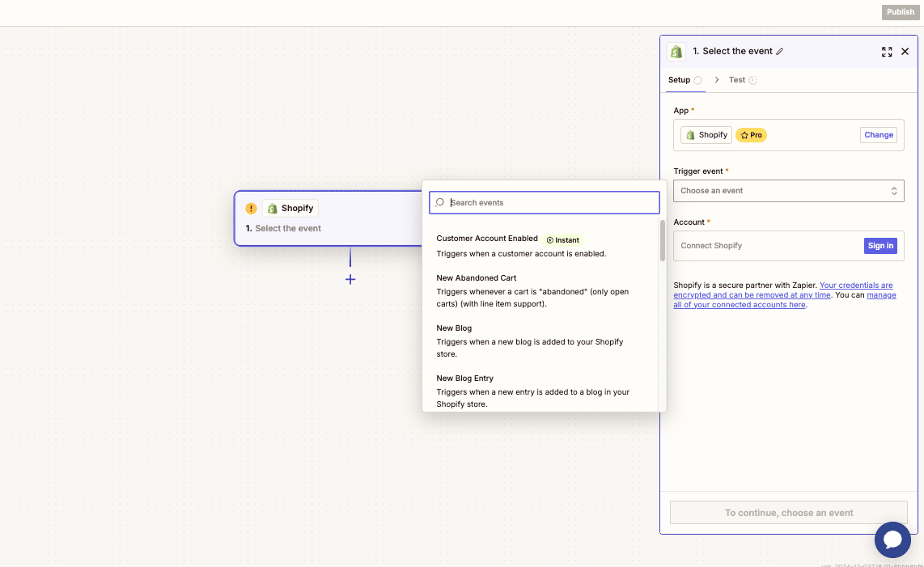Viewport: 924px width, 567px height.
Task: Click the Shopify logo in panel header
Action: (x=676, y=51)
